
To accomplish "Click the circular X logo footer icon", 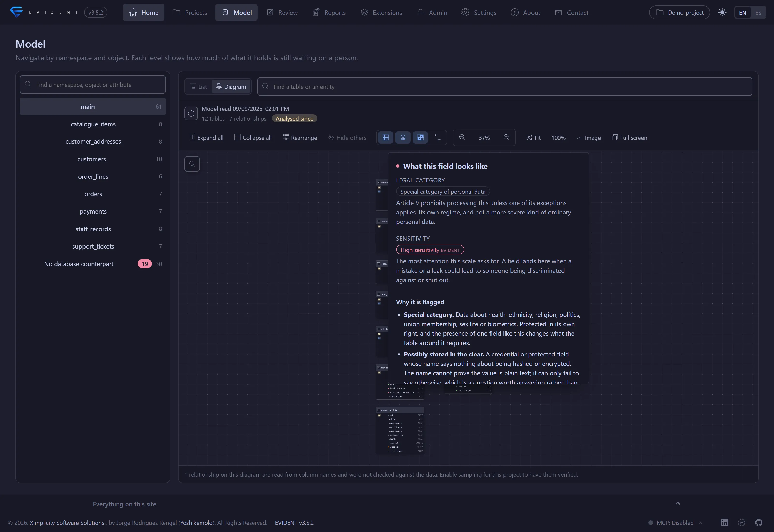I will (x=741, y=523).
